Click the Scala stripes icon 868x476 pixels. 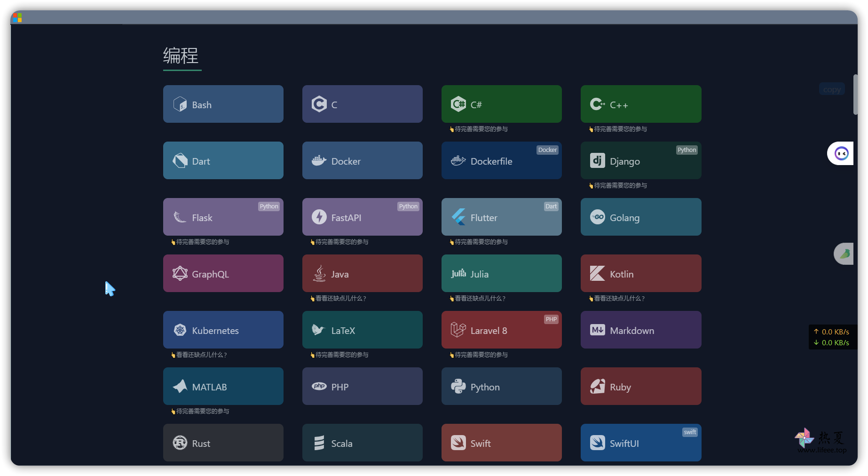(319, 443)
